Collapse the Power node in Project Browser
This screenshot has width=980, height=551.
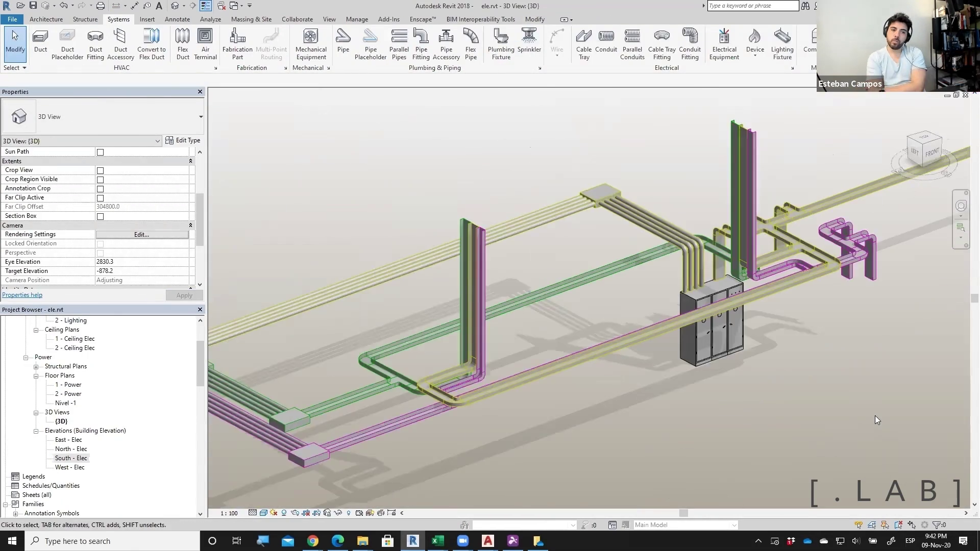pos(26,357)
